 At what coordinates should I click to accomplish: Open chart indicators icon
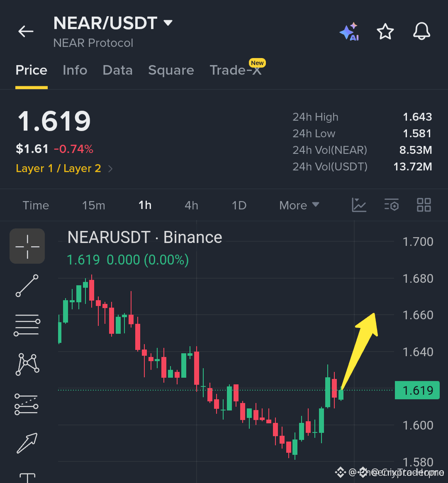point(359,205)
